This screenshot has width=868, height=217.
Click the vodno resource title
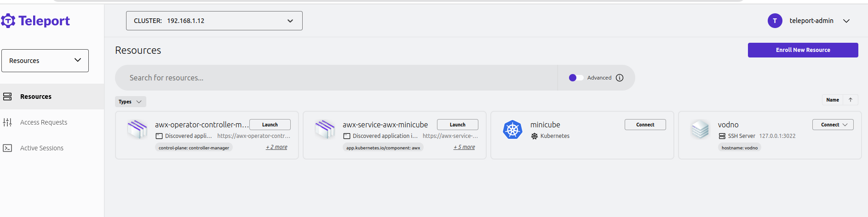pos(728,125)
